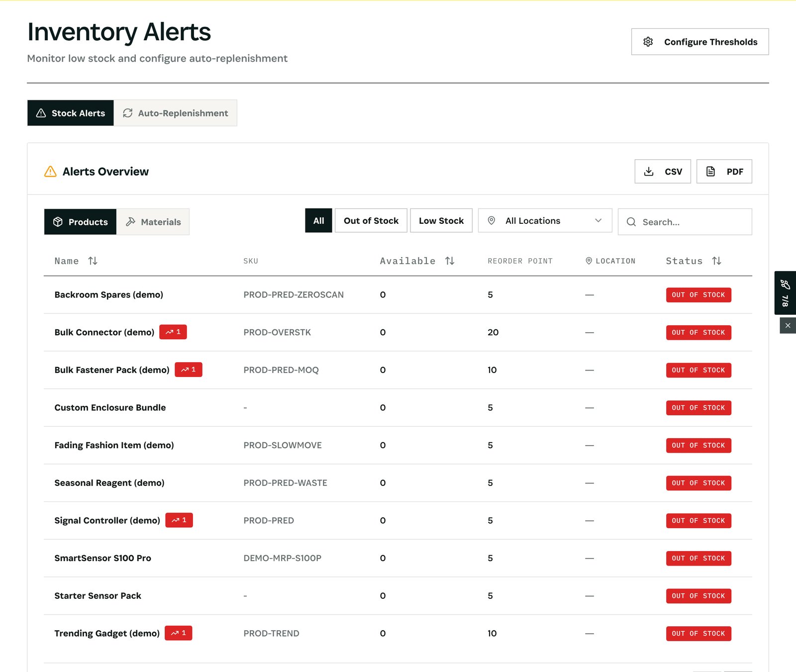Click the Starter Sensor Pack row name
Image resolution: width=796 pixels, height=672 pixels.
pyautogui.click(x=98, y=596)
